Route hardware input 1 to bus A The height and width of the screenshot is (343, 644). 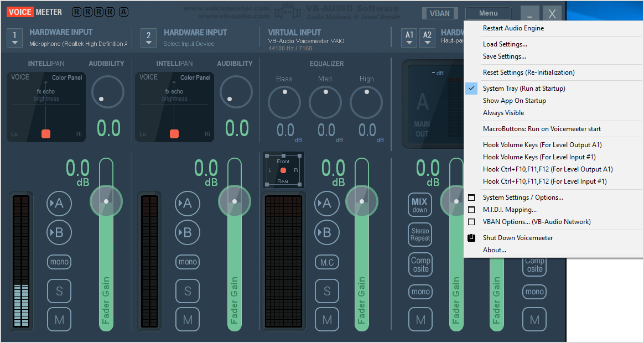tap(59, 204)
